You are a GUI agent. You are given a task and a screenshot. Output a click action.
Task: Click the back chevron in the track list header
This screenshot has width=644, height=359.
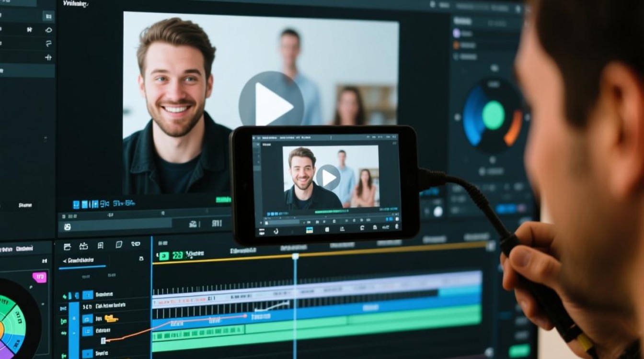pyautogui.click(x=65, y=261)
